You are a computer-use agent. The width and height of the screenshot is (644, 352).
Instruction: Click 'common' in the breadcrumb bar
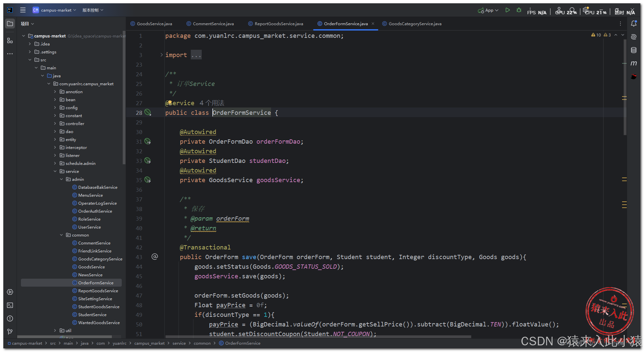[202, 343]
